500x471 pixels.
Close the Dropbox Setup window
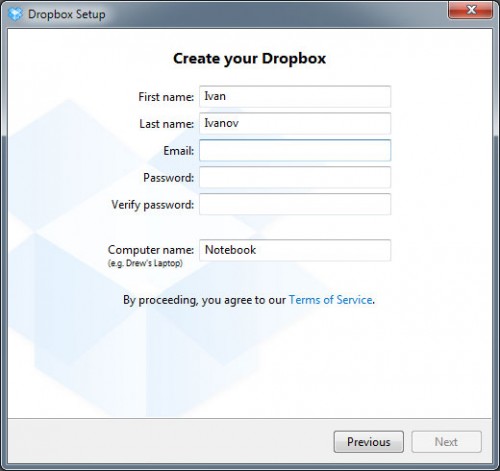(x=470, y=10)
